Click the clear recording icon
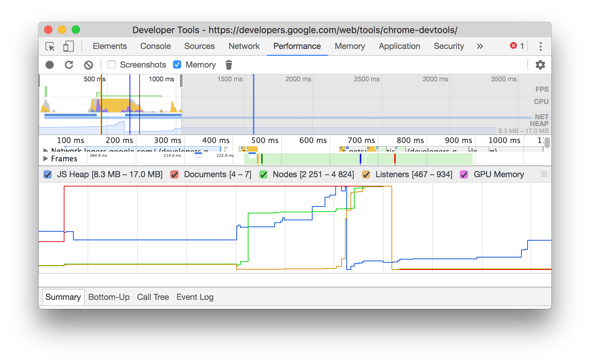Viewport: 590px width, 364px height. tap(89, 64)
